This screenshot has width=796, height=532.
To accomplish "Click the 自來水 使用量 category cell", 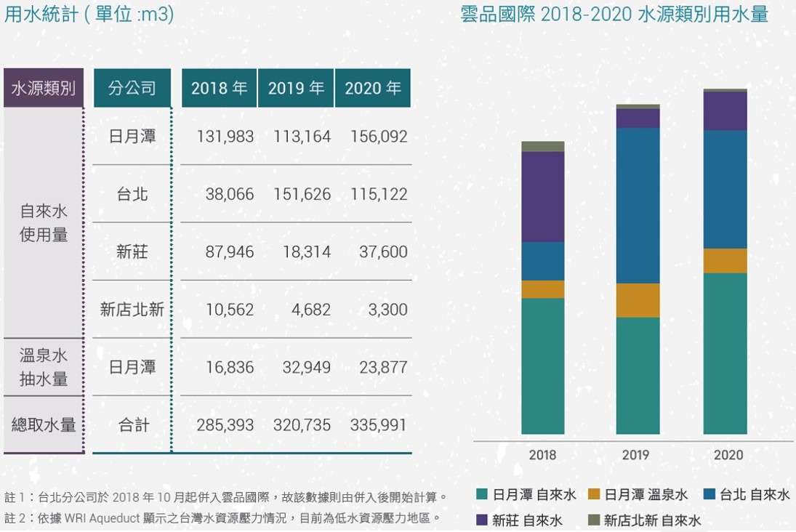I will click(44, 222).
